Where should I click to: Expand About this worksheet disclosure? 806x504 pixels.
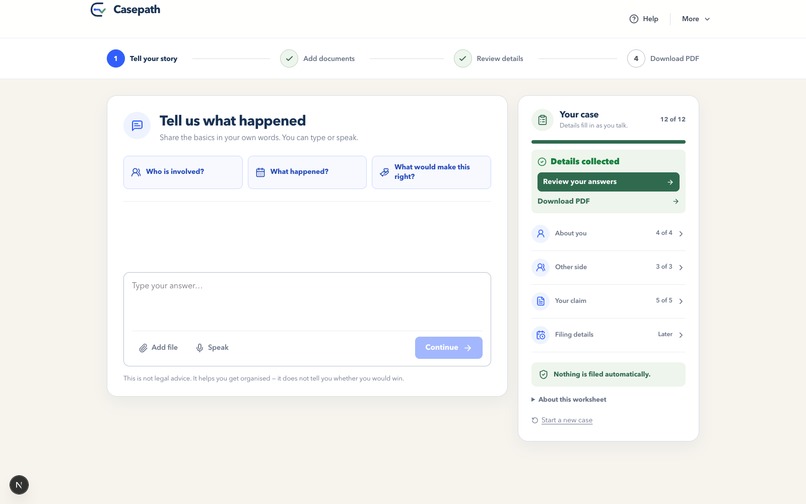coord(569,400)
